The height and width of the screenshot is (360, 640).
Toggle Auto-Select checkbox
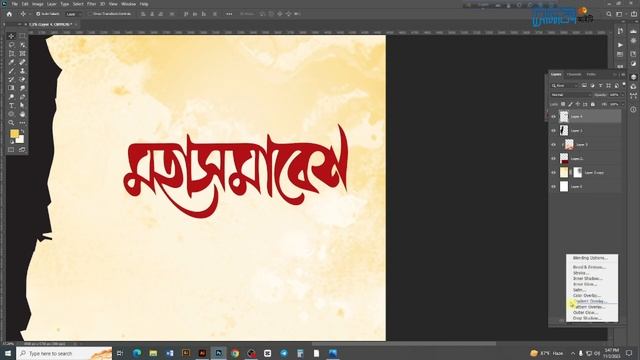38,14
